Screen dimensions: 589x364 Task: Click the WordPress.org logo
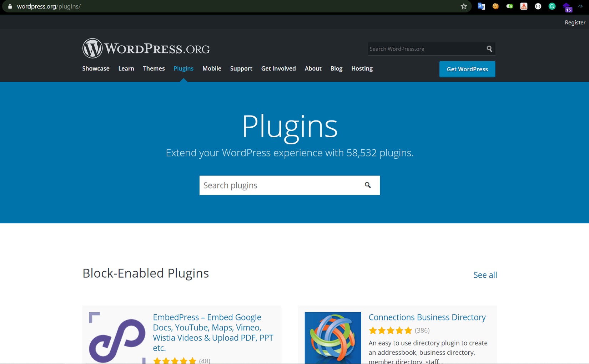point(146,48)
